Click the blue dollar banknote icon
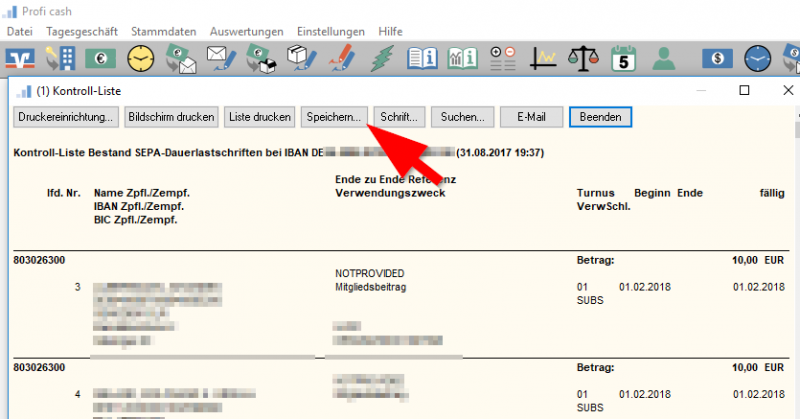This screenshot has width=800, height=419. pos(718,59)
